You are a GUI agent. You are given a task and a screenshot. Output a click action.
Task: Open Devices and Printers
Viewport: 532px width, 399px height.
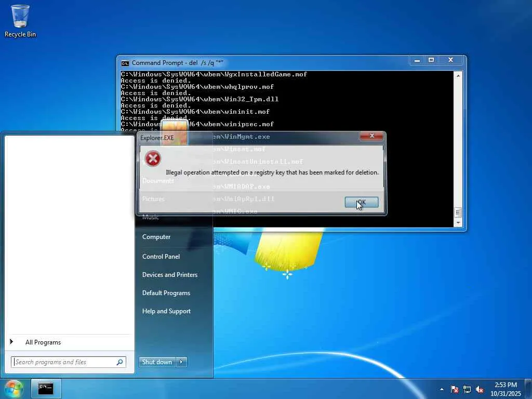(170, 275)
